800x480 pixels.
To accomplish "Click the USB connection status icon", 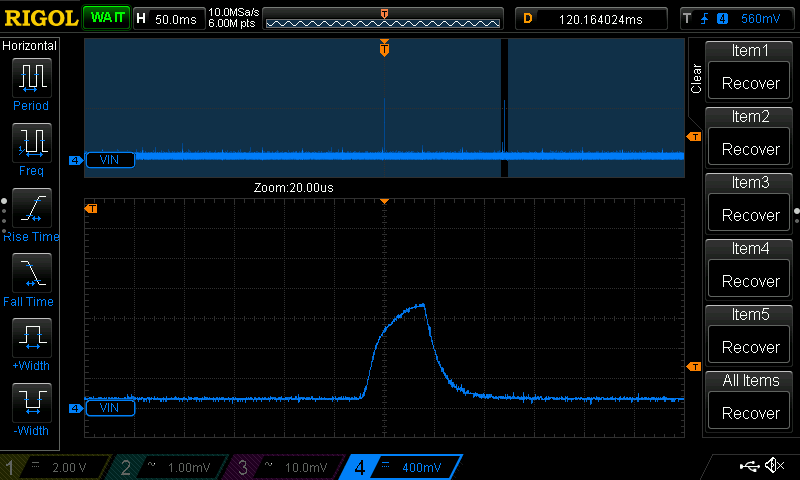I will [749, 466].
